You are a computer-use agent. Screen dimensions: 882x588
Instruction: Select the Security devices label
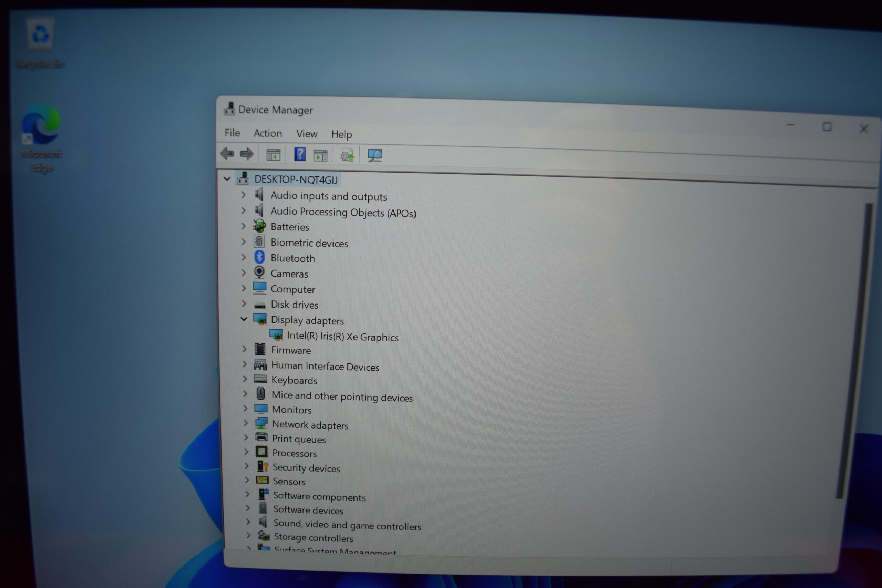coord(306,468)
